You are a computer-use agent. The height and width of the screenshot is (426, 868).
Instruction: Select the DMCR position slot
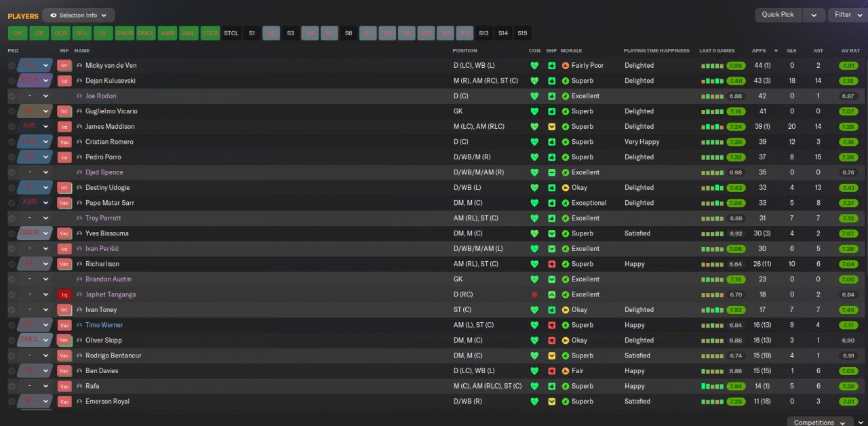tap(125, 33)
